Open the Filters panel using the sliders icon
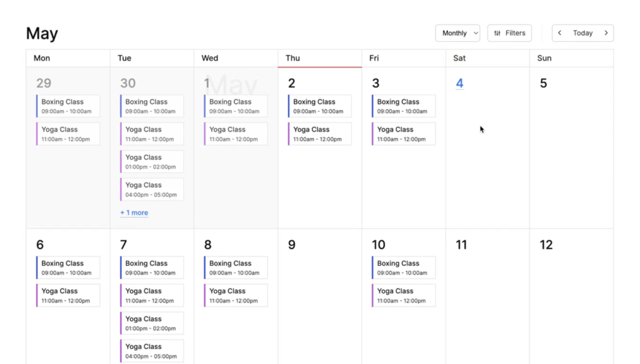Image resolution: width=640 pixels, height=364 pixels. (x=509, y=32)
